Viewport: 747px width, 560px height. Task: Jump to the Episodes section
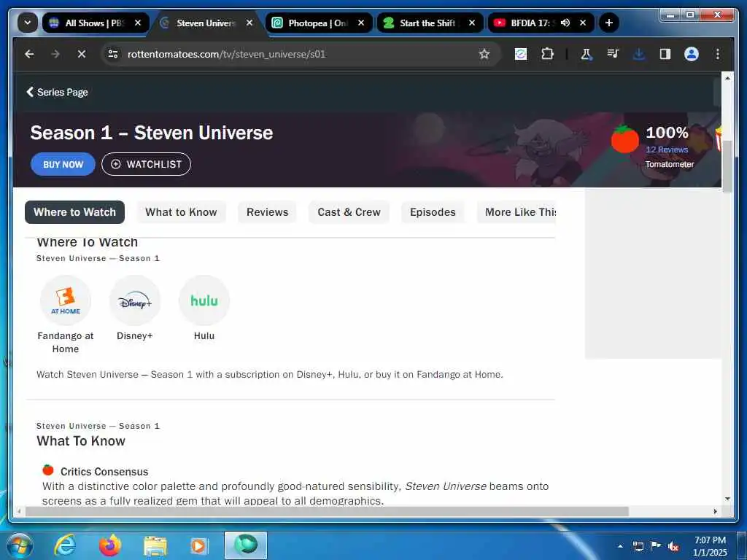tap(433, 212)
